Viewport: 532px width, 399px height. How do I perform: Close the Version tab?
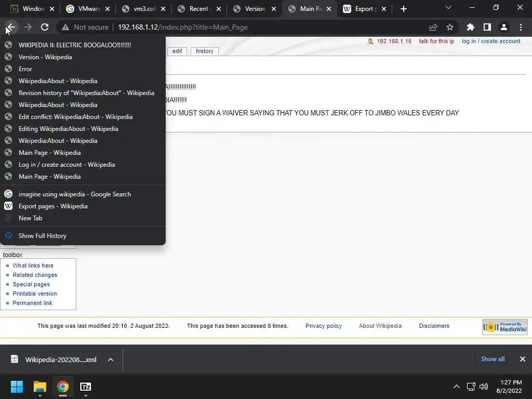coord(274,9)
